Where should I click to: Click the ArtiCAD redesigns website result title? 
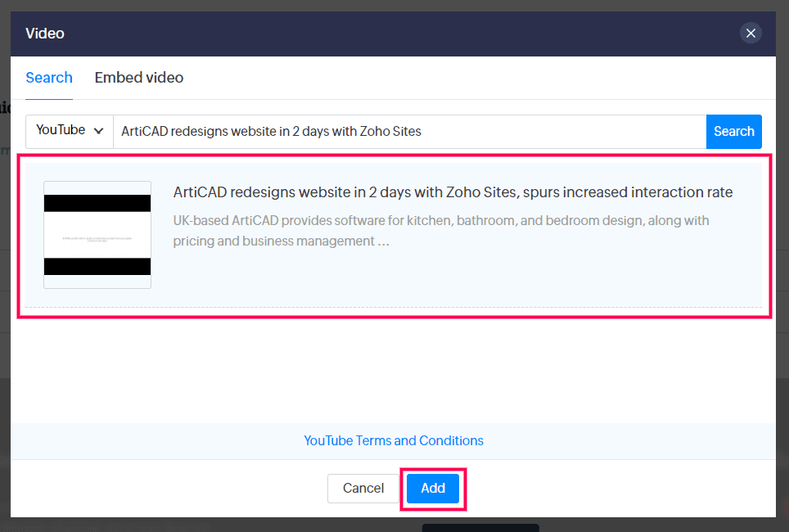[x=453, y=192]
